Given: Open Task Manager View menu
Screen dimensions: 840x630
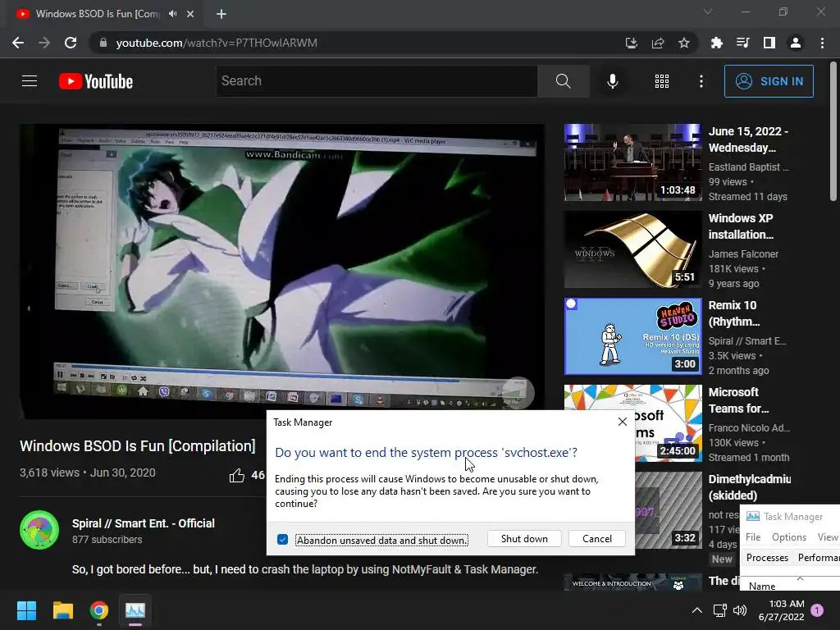Looking at the screenshot, I should click(x=828, y=536).
